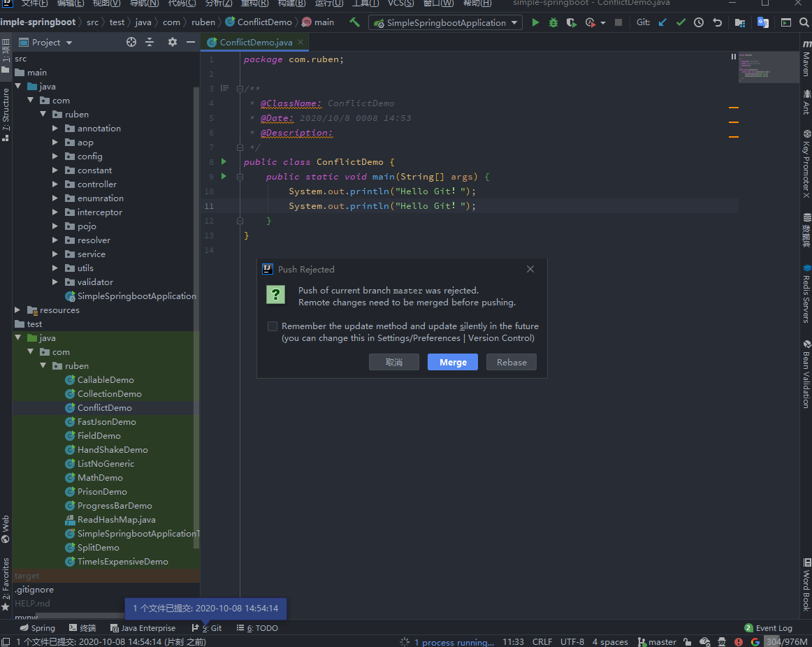Screen dimensions: 812x647
Task: Click the Git commit checkmark icon
Action: [x=681, y=22]
